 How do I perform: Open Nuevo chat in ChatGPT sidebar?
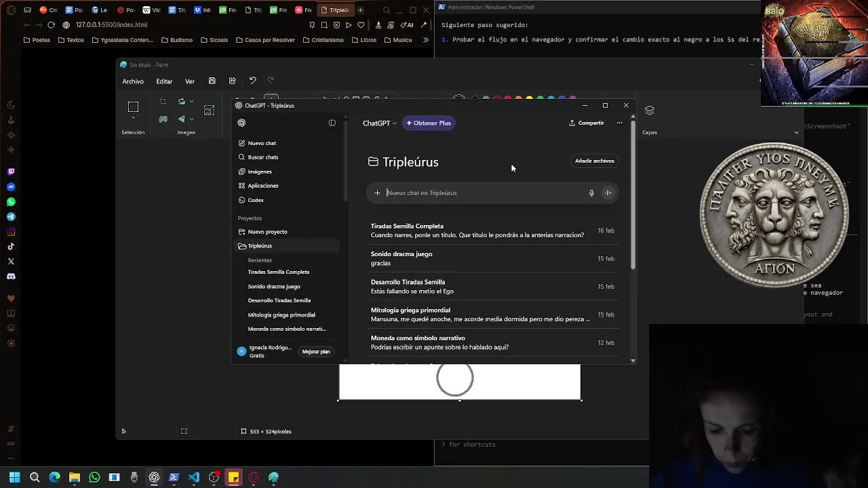pyautogui.click(x=262, y=143)
